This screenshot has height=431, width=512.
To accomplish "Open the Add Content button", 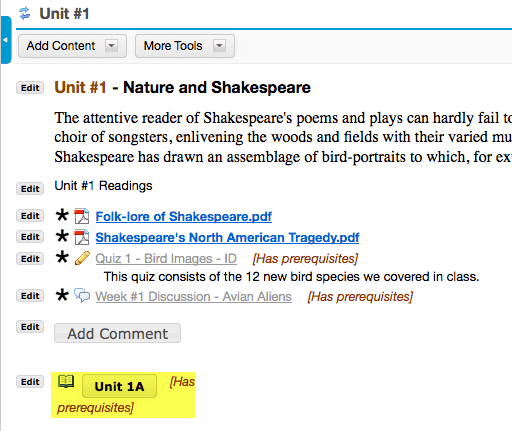I will tap(72, 46).
